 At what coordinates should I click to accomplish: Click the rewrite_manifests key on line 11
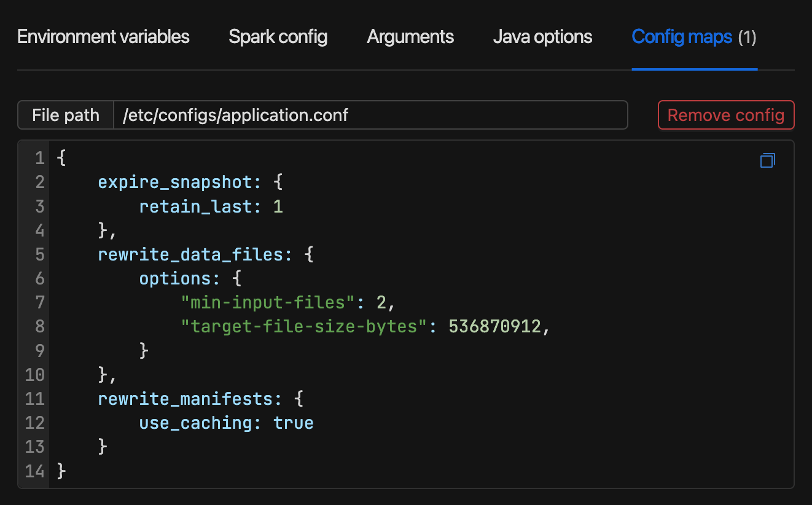click(x=185, y=399)
